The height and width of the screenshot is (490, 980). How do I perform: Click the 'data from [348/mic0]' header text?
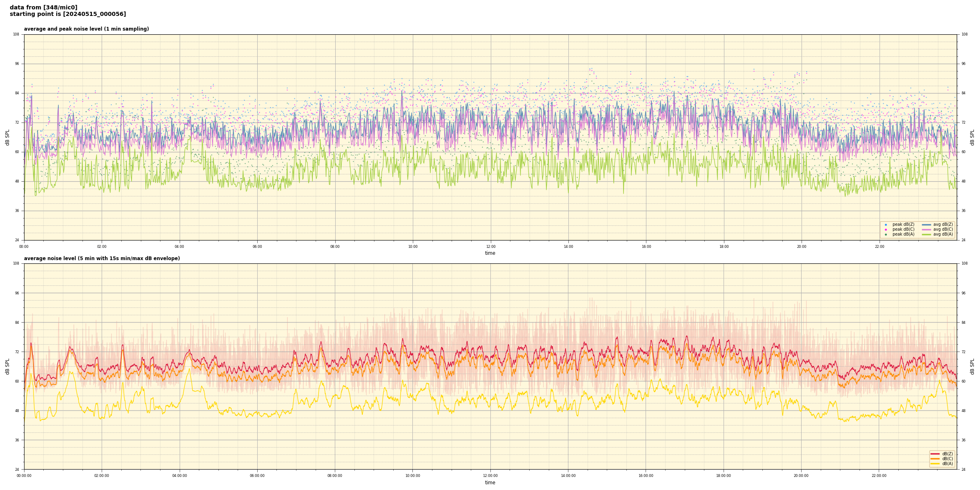click(43, 7)
